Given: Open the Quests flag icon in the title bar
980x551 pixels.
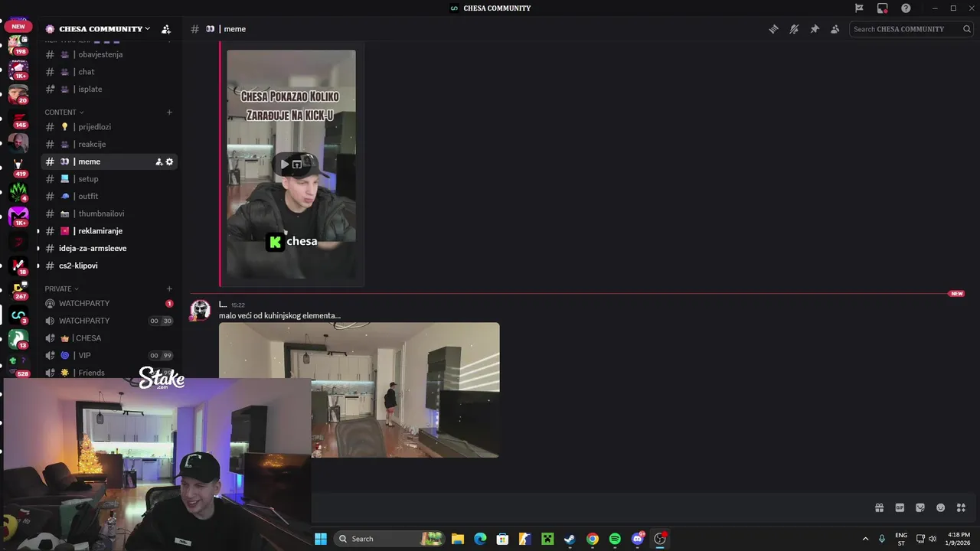Looking at the screenshot, I should (x=859, y=8).
